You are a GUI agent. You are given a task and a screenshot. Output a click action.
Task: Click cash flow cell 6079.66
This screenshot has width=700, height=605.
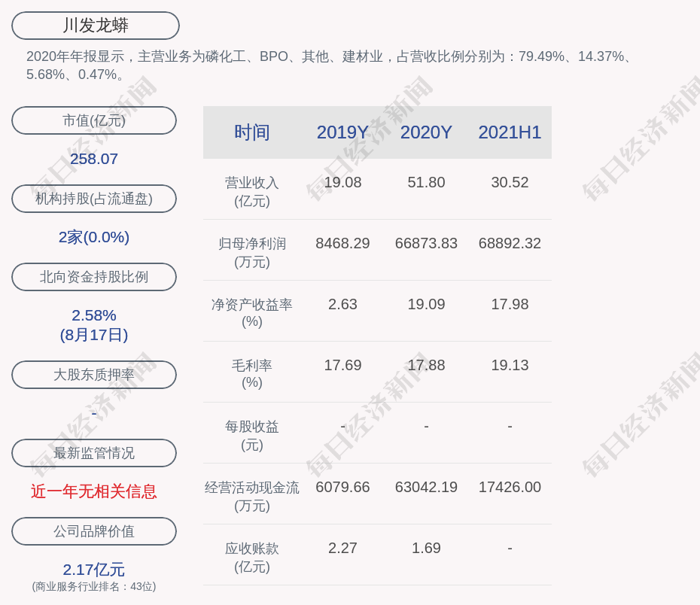click(343, 487)
